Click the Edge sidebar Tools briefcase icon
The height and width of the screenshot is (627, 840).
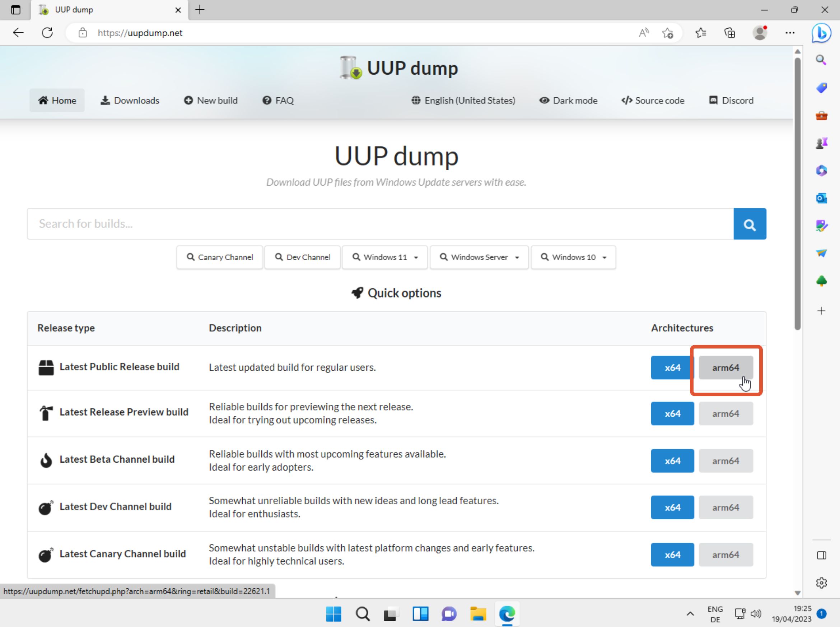(x=821, y=115)
